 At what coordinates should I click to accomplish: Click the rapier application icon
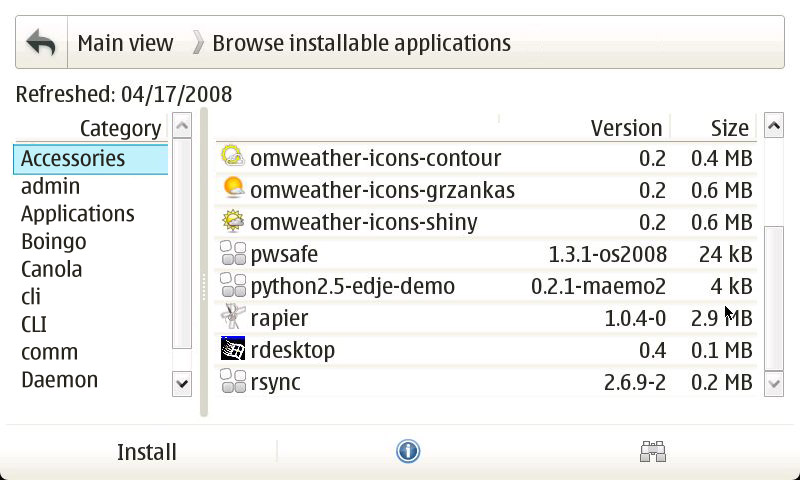coord(232,318)
